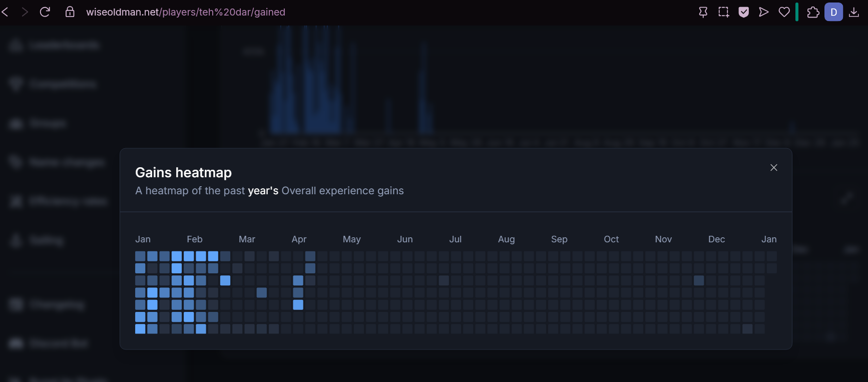
Task: Open the extensions puzzle-piece menu
Action: click(813, 12)
